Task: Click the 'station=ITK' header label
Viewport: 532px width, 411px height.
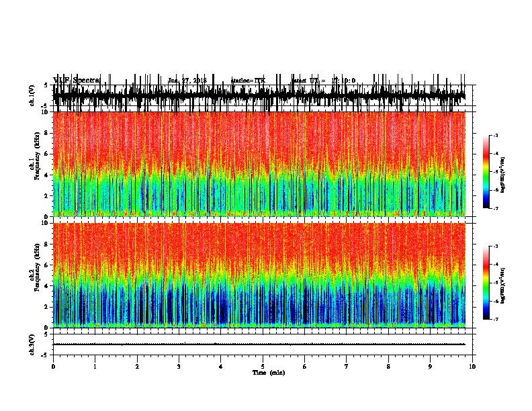Action: pyautogui.click(x=248, y=81)
